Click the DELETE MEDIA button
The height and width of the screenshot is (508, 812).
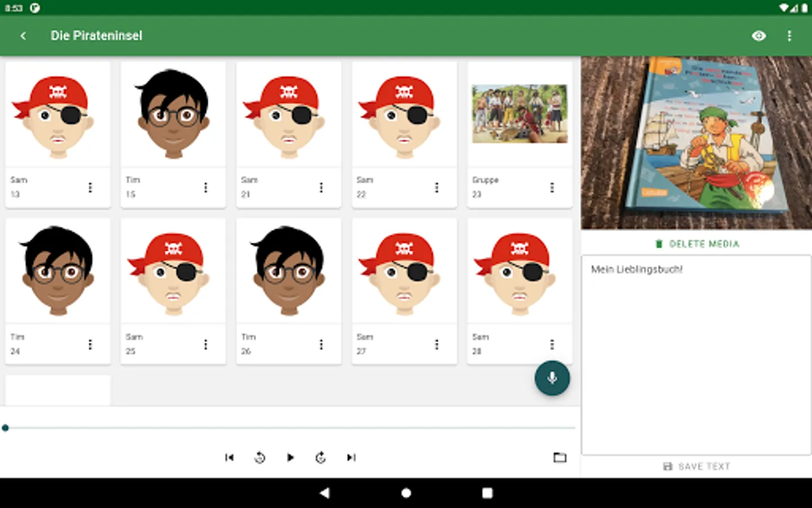697,244
